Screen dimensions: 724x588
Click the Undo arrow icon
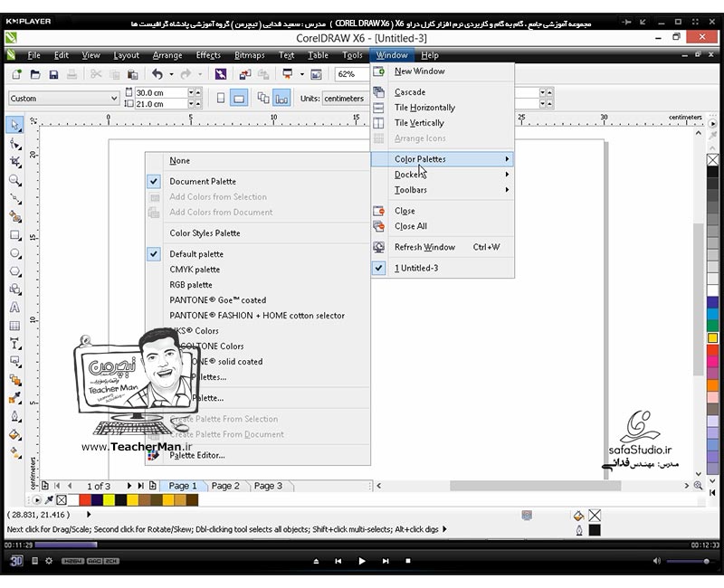point(157,74)
